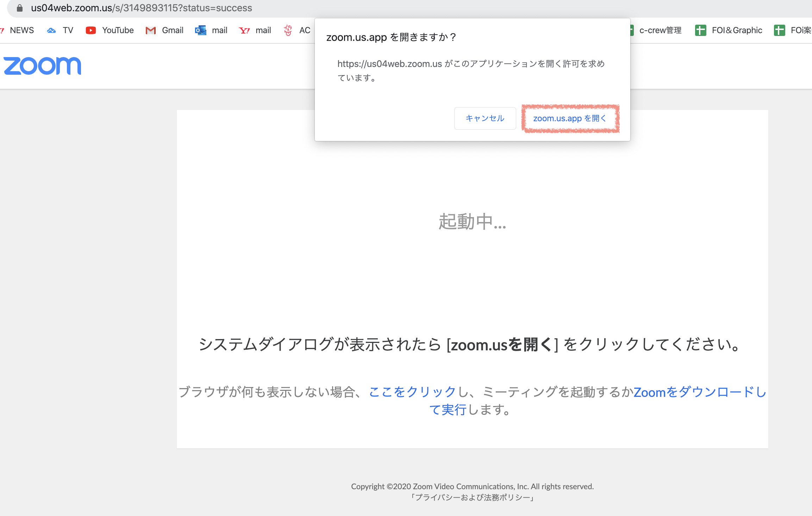Click the Zoom logo in header
This screenshot has height=516, width=812.
point(42,66)
